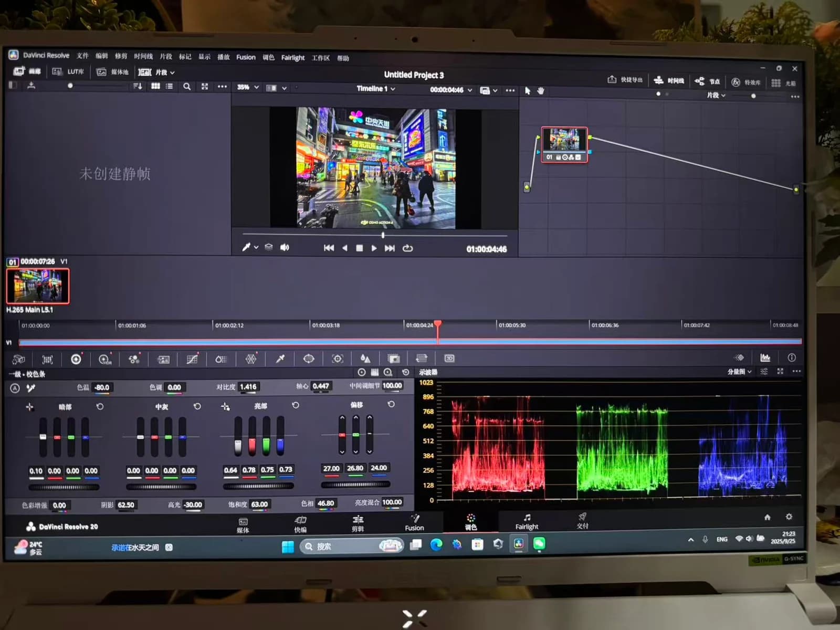
Task: Open the 分量图 scope type dropdown
Action: (739, 372)
